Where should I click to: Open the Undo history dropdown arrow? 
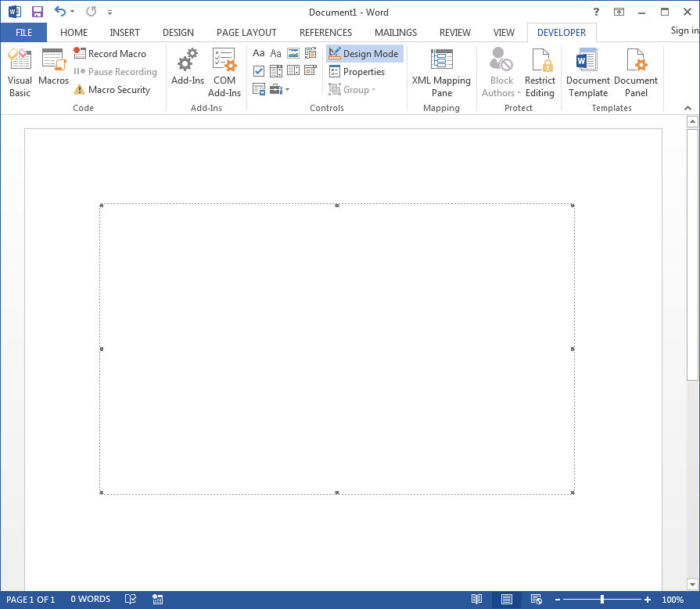(72, 12)
